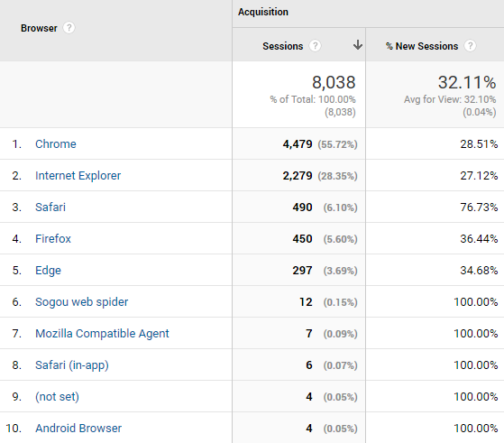504x443 pixels.
Task: Select Firefox new sessions 36.44%
Action: (x=479, y=239)
